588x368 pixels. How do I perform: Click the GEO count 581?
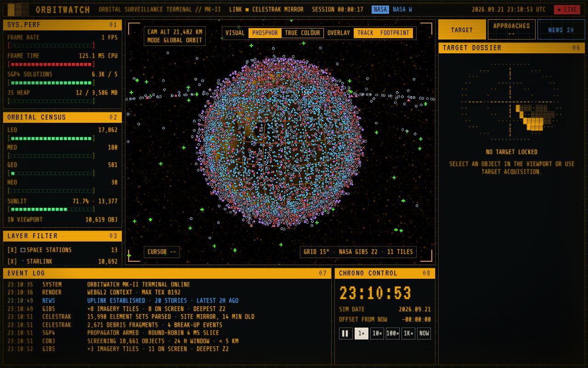113,165
